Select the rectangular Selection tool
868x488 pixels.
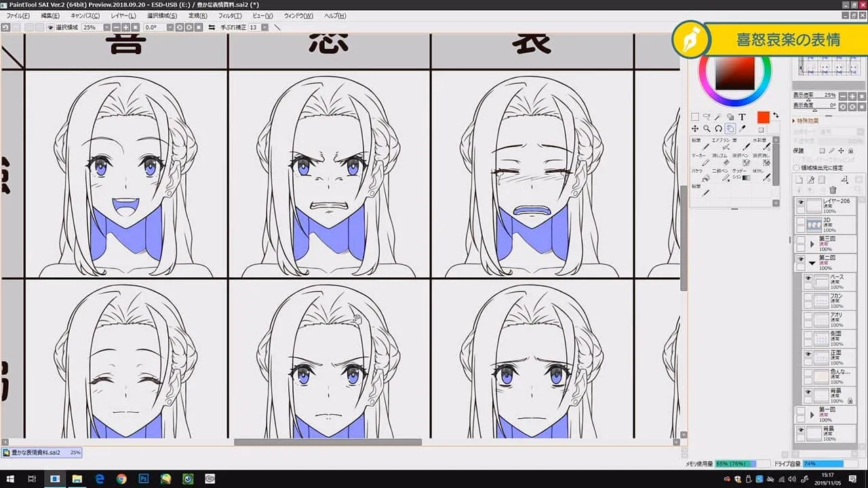(x=695, y=117)
